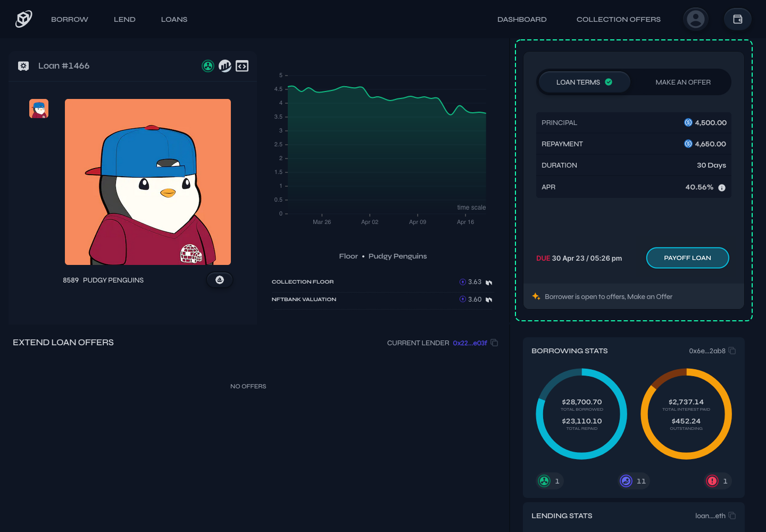Click the 30 Days duration value
The width and height of the screenshot is (766, 532).
[x=711, y=165]
